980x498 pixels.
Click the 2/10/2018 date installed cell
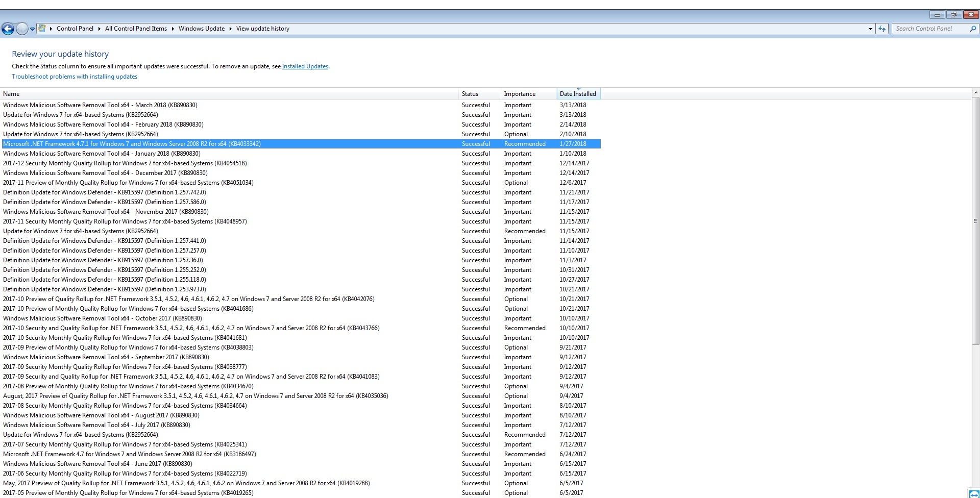[573, 134]
